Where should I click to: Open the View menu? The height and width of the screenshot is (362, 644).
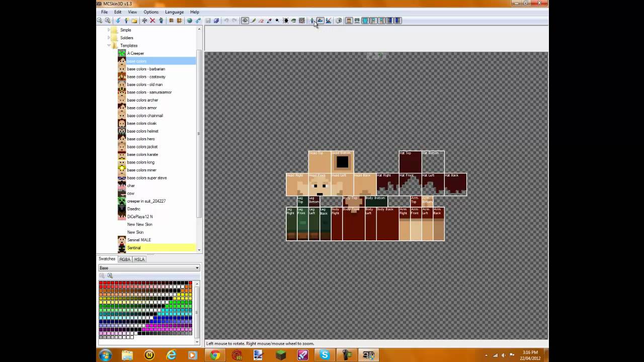click(x=132, y=12)
